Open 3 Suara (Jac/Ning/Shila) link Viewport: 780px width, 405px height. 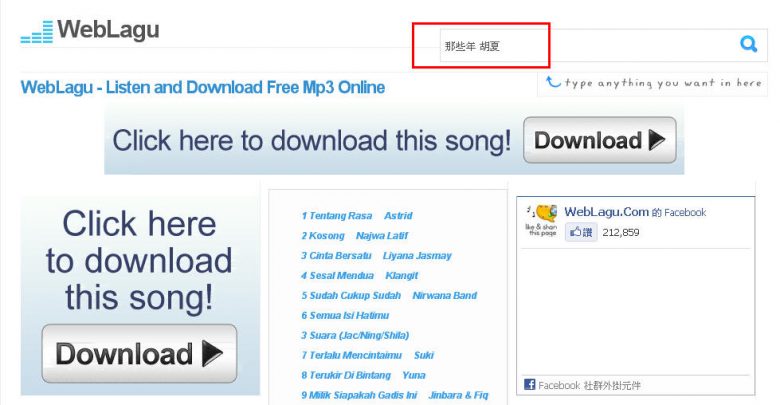click(355, 335)
